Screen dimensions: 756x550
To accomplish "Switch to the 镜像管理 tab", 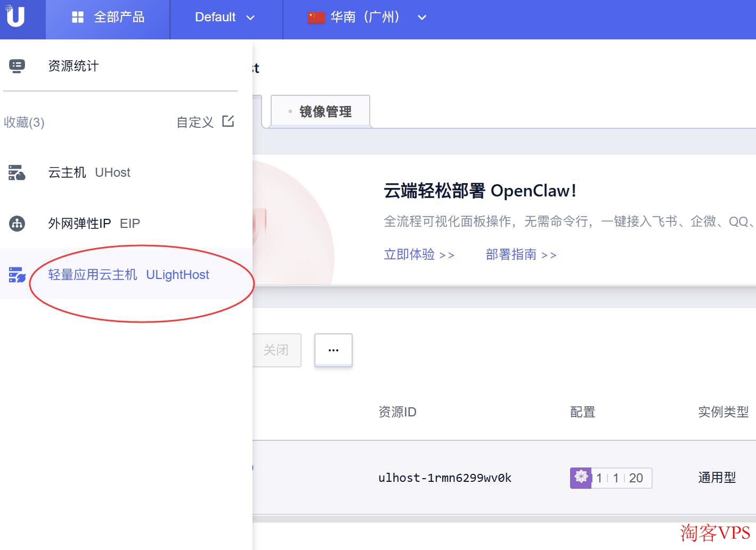I will [320, 111].
